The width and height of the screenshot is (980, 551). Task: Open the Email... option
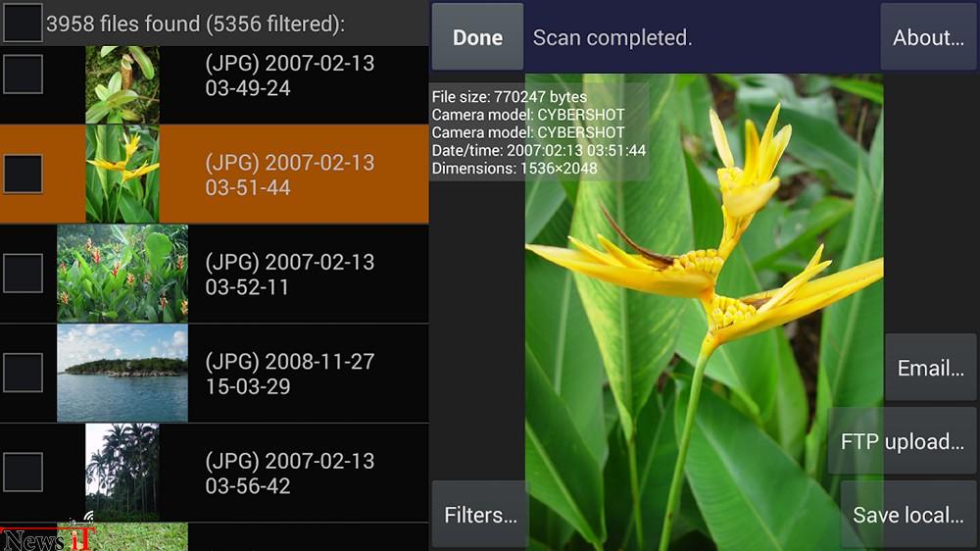pyautogui.click(x=931, y=367)
